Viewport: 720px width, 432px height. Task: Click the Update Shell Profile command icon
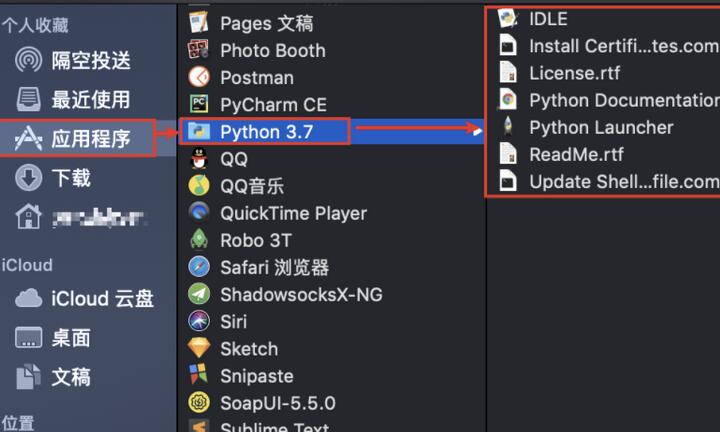tap(508, 181)
